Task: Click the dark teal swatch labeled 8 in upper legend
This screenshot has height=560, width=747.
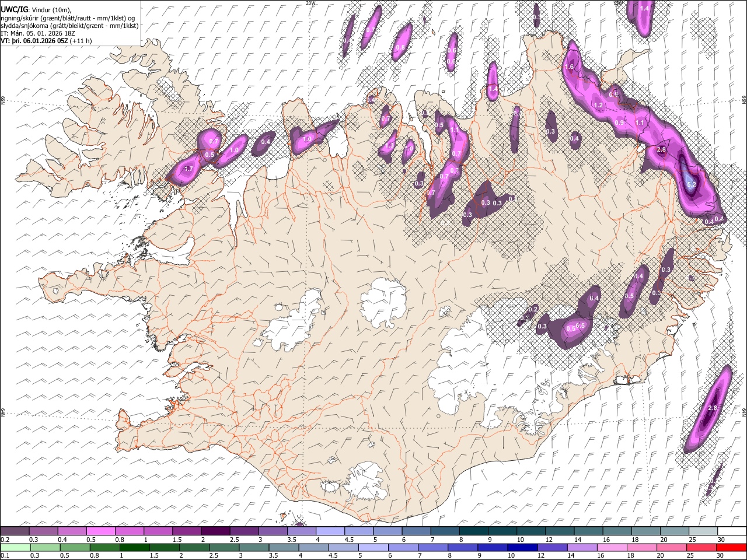Action: pyautogui.click(x=473, y=531)
